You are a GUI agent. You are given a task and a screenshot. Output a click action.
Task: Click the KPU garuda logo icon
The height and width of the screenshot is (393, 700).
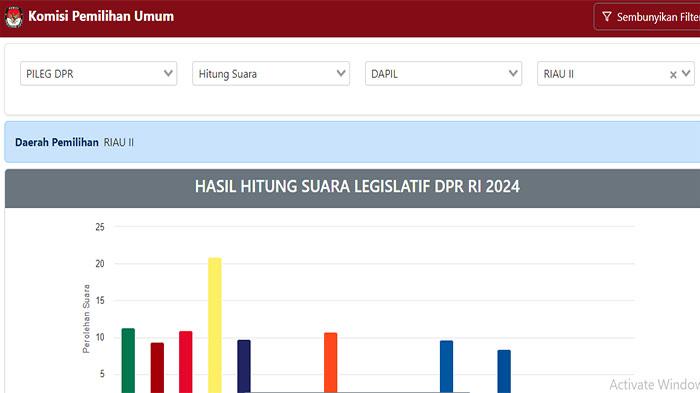click(14, 17)
